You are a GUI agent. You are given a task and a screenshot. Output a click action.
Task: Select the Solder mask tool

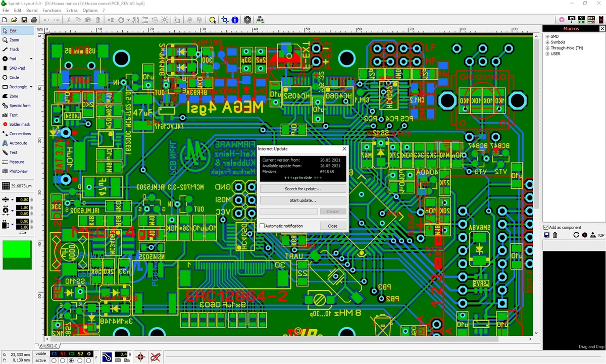tap(17, 124)
